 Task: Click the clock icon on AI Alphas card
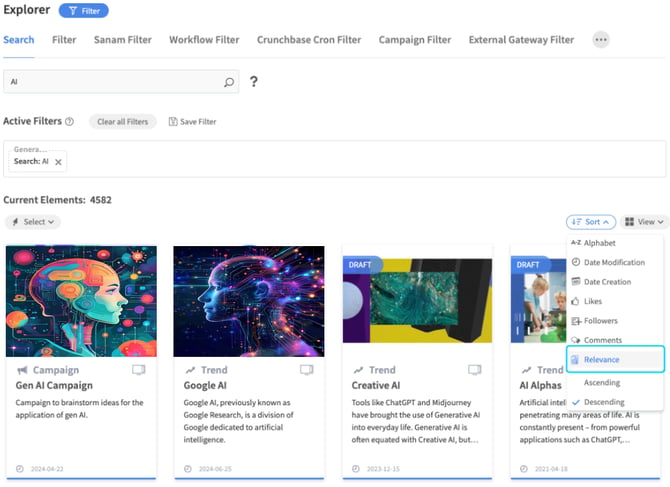point(524,469)
